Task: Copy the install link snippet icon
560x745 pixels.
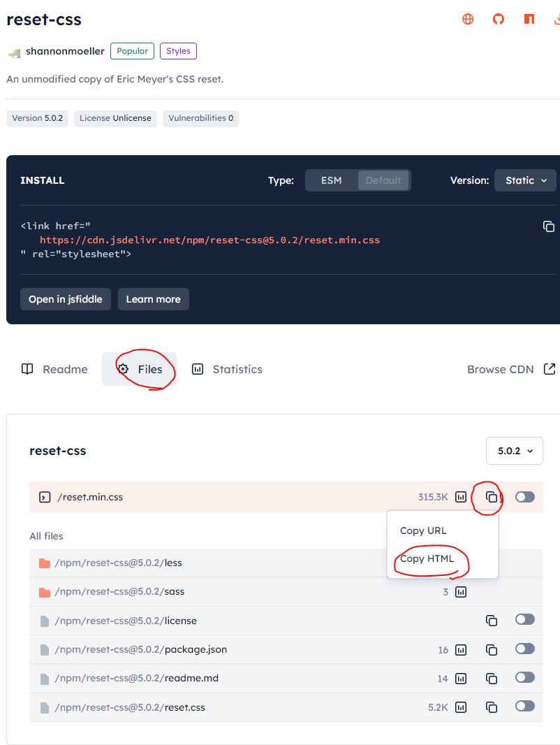Action: pyautogui.click(x=549, y=226)
